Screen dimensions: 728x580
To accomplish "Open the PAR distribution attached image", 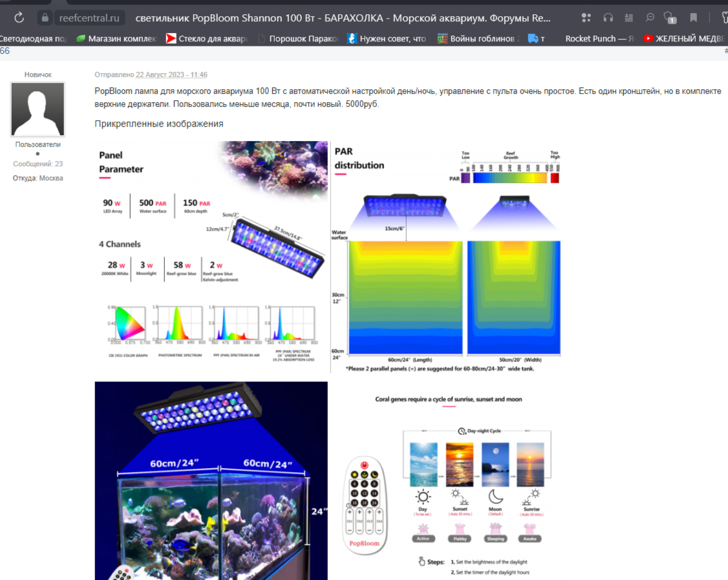I will (x=446, y=257).
